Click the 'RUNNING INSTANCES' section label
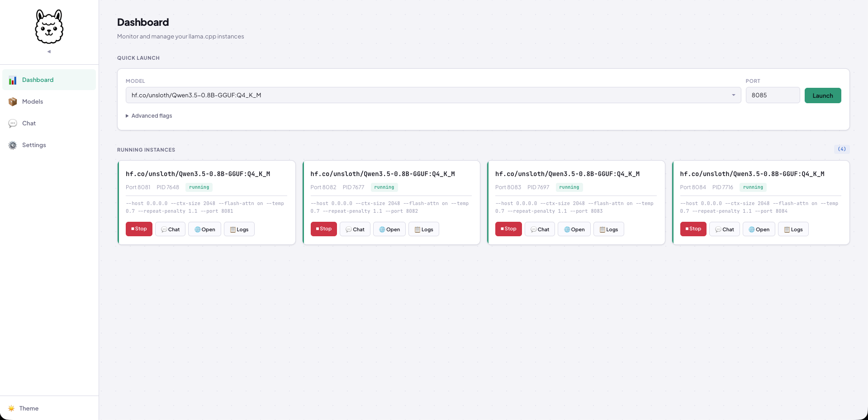This screenshot has width=868, height=420. (146, 150)
